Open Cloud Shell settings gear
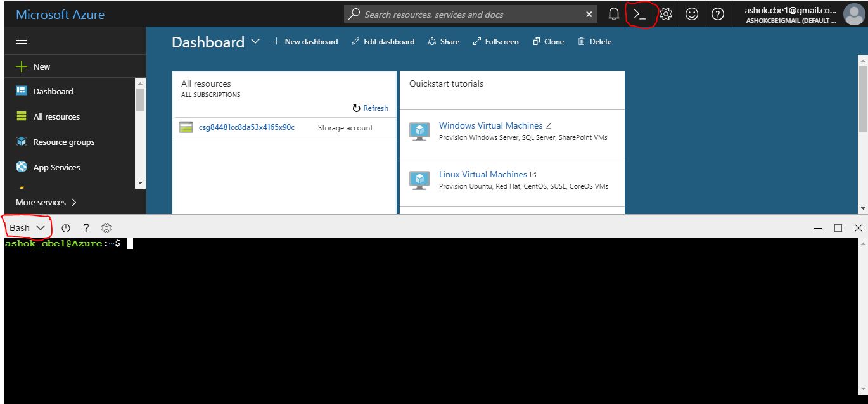The height and width of the screenshot is (404, 868). click(106, 228)
